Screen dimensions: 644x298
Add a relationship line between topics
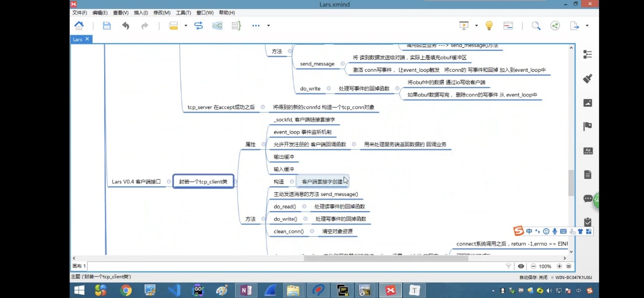coord(198,26)
